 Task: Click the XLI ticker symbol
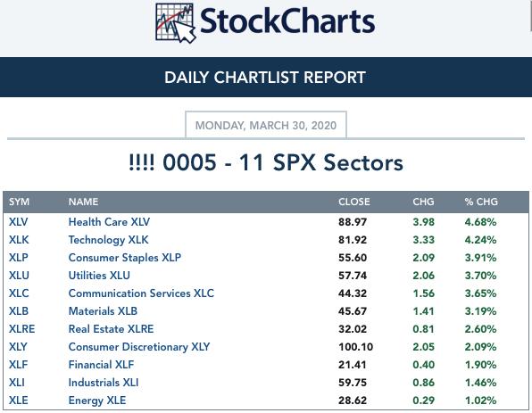(17, 383)
